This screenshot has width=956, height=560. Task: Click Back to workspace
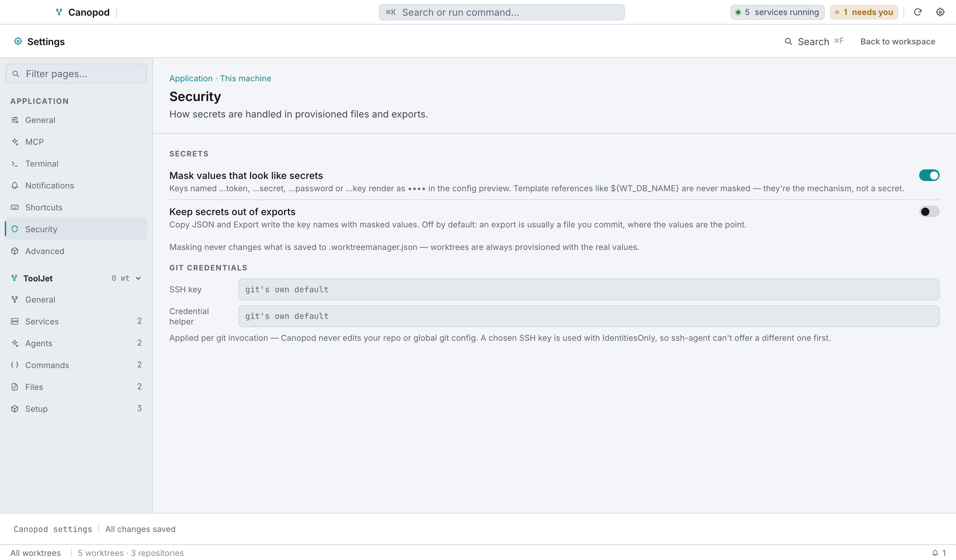[x=898, y=41]
